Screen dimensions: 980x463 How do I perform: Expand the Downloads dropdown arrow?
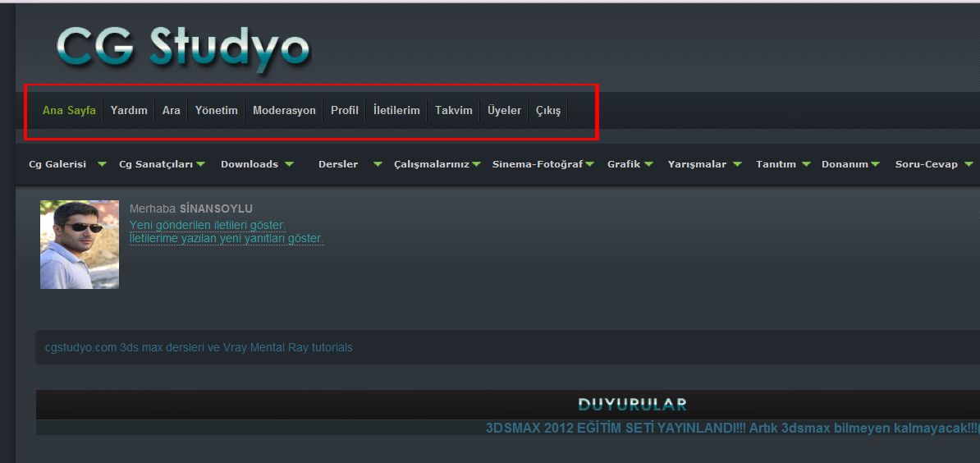tap(289, 164)
